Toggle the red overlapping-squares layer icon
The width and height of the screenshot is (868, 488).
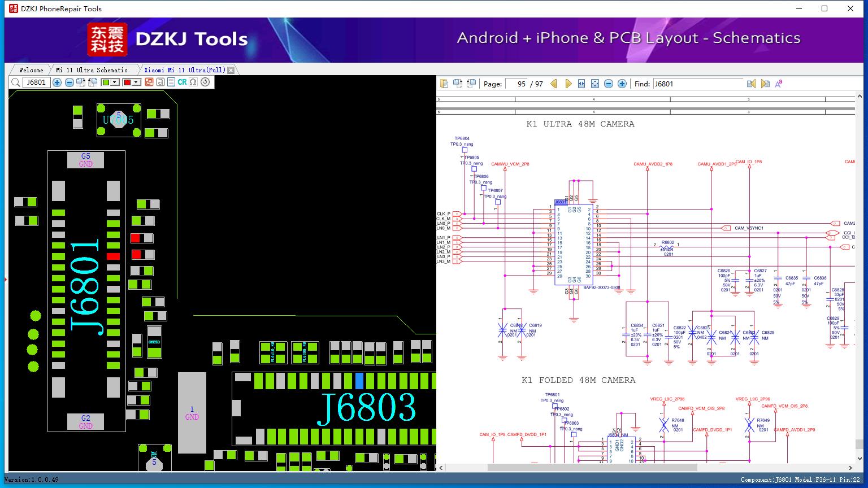point(149,82)
